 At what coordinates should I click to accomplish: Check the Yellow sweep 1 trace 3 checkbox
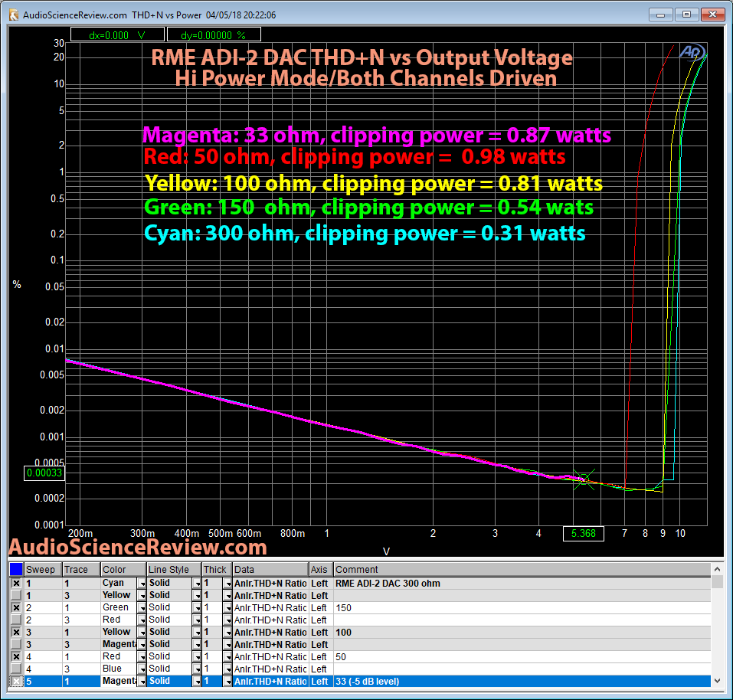[16, 595]
